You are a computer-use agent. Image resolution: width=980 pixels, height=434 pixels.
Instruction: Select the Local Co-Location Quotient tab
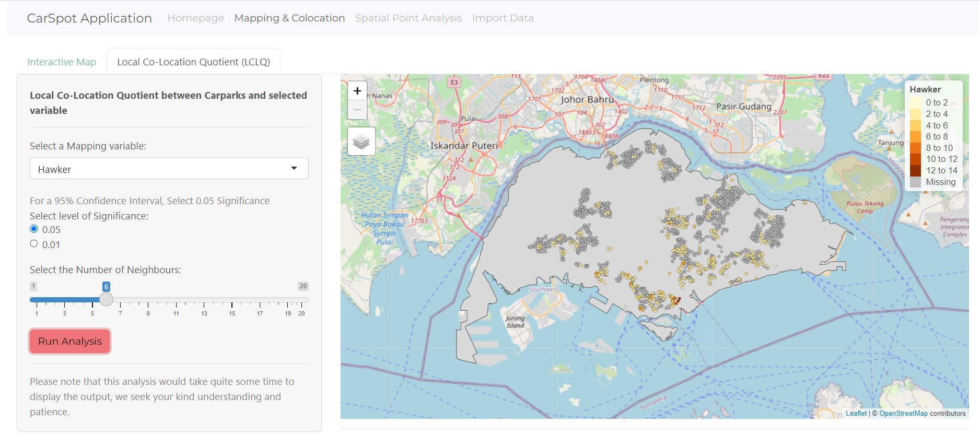[193, 62]
